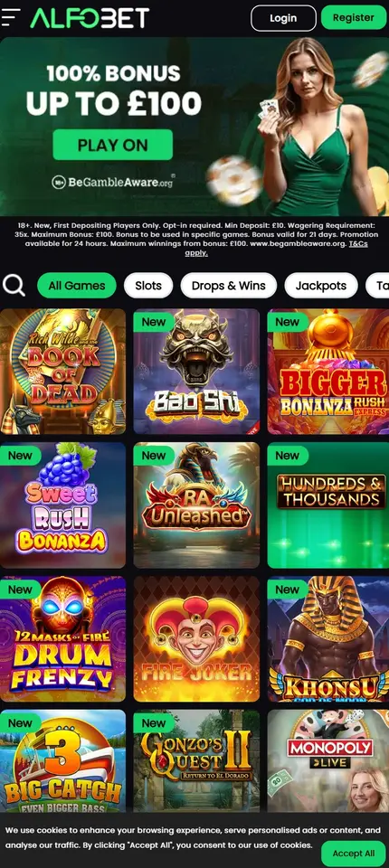Click the Login button
Image resolution: width=389 pixels, height=868 pixels.
point(283,18)
